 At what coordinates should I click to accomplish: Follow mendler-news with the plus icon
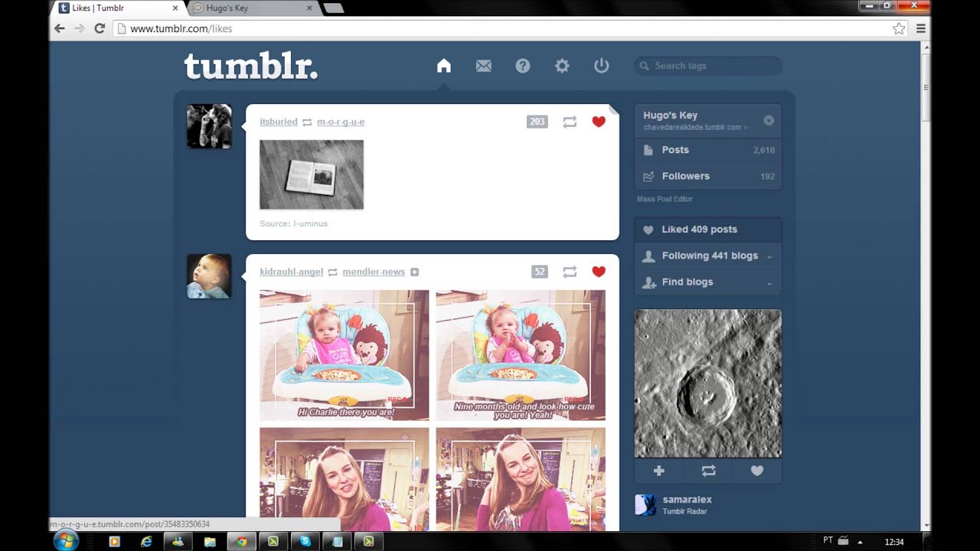pyautogui.click(x=414, y=272)
